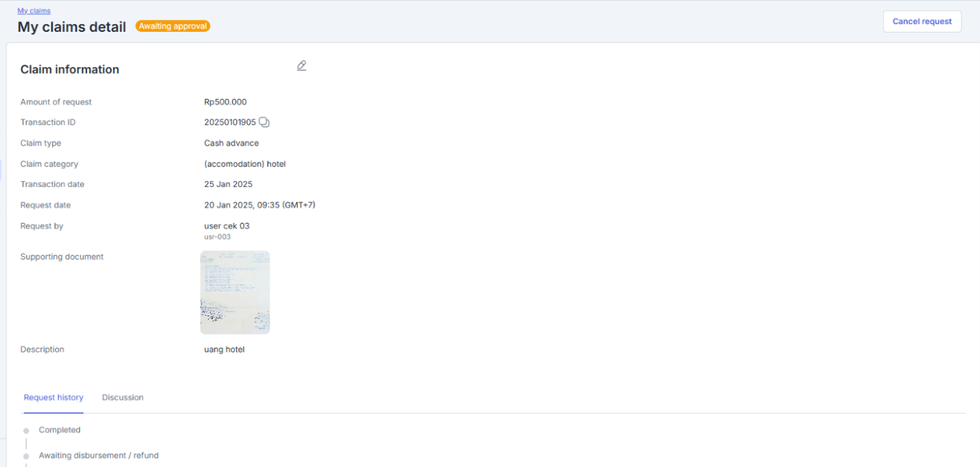This screenshot has width=980, height=467.
Task: Click the Rp500.000 amount value
Action: point(225,102)
